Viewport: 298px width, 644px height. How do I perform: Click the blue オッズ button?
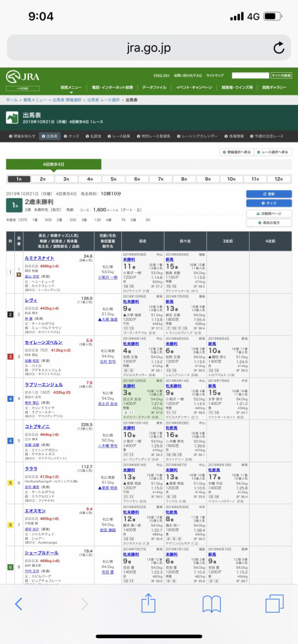(x=269, y=204)
